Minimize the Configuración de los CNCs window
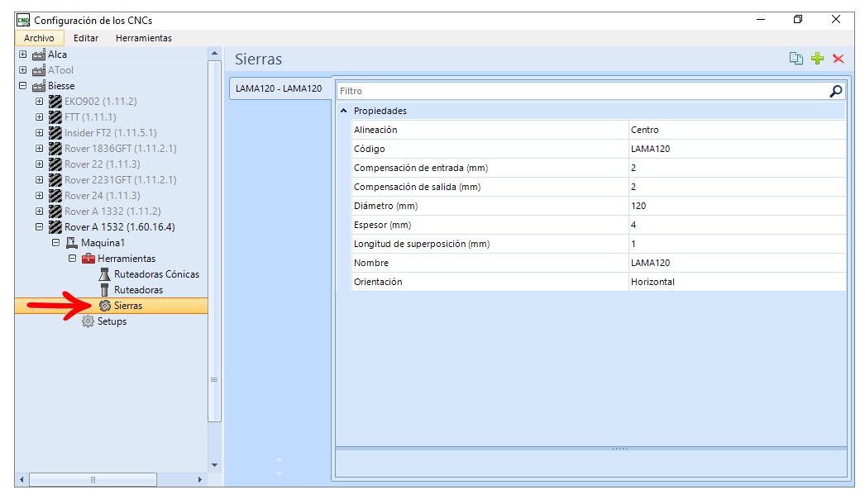Viewport: 865px width, 504px height. pos(761,19)
